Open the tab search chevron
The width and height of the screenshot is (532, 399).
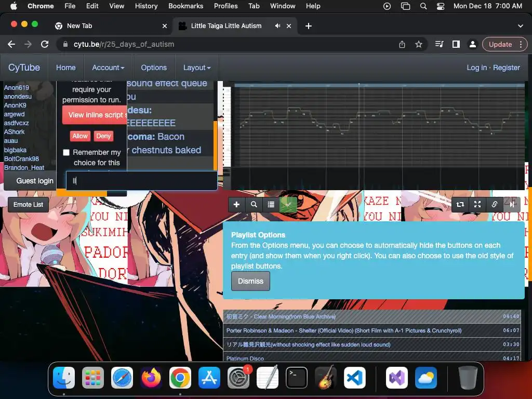click(520, 26)
